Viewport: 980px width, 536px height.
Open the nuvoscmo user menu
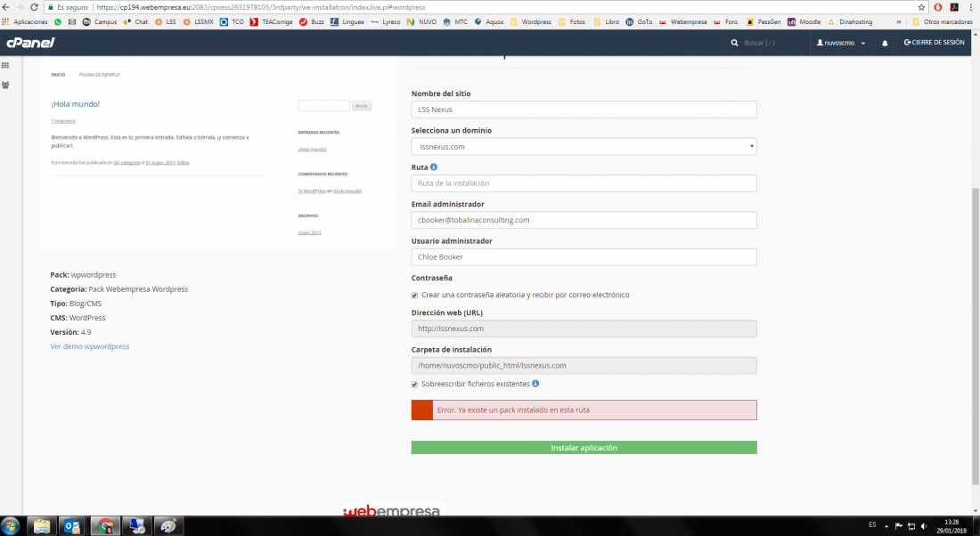[841, 43]
